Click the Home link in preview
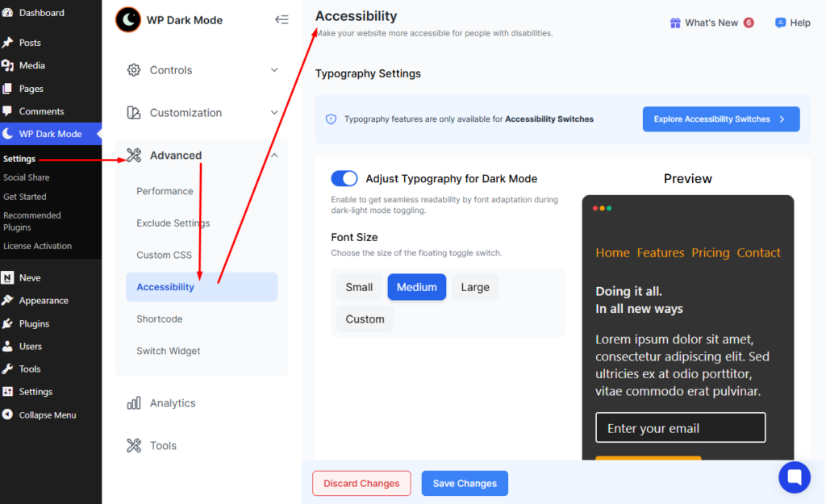The width and height of the screenshot is (826, 504). pyautogui.click(x=613, y=252)
